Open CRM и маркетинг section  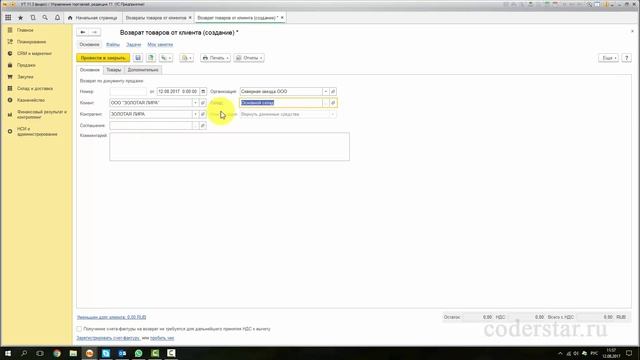click(34, 53)
